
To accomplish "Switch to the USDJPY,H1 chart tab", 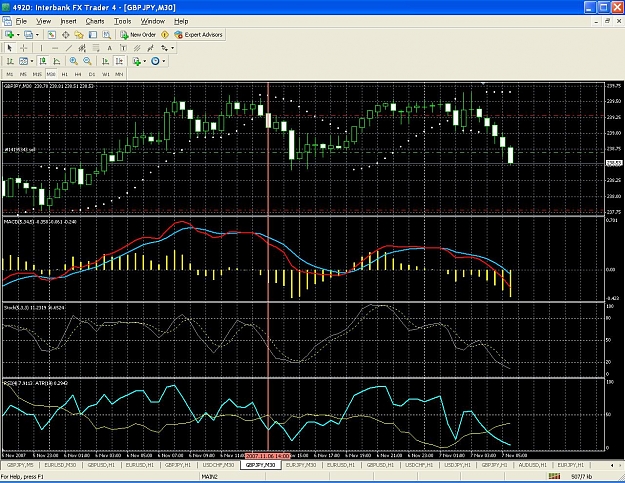I will 458,465.
